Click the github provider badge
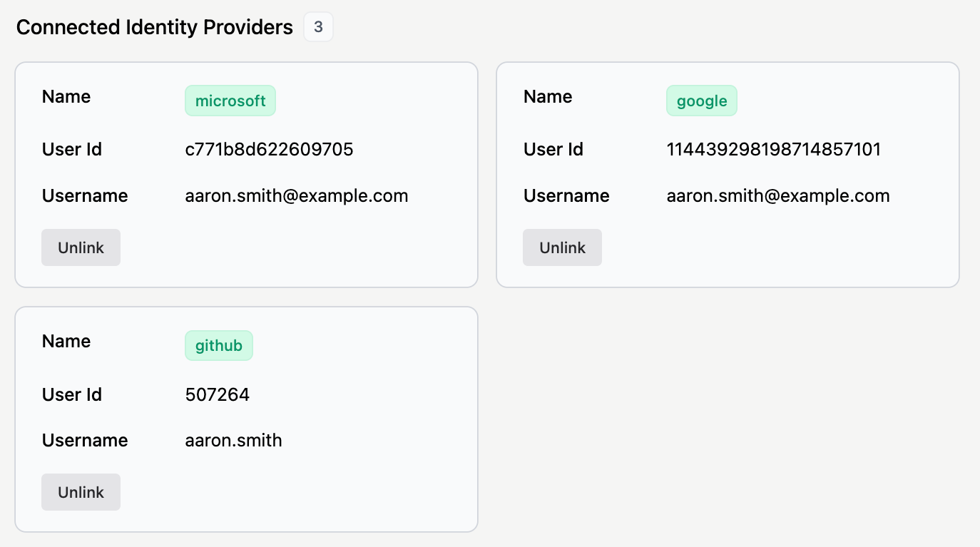 click(x=218, y=345)
